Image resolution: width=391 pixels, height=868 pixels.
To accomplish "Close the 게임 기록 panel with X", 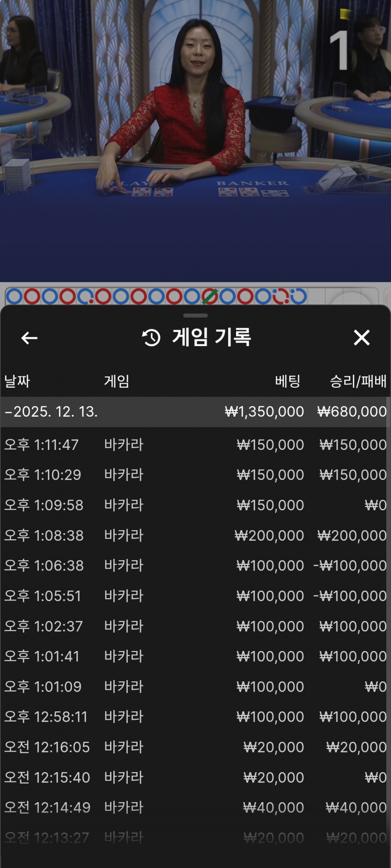I will click(x=361, y=337).
